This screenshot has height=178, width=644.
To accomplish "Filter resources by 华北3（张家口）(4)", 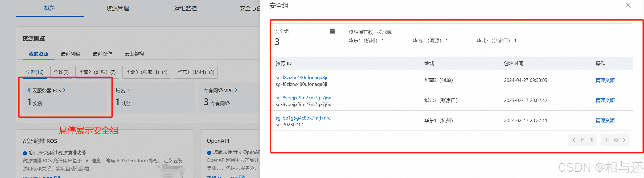I will point(147,72).
